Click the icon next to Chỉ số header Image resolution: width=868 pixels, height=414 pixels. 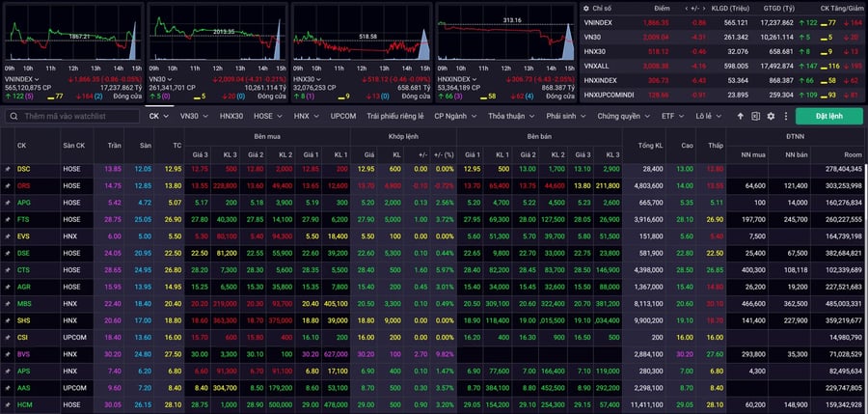point(586,9)
